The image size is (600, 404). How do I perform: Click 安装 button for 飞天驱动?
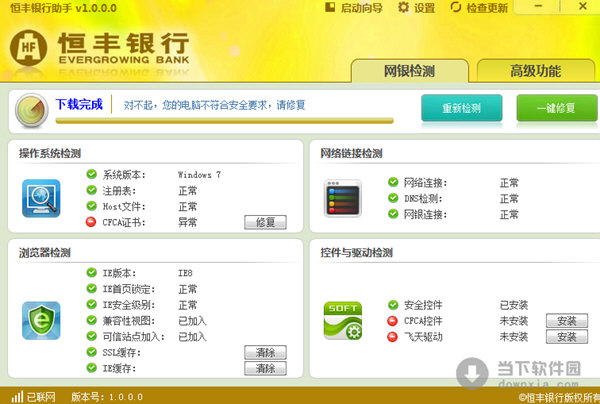(x=567, y=337)
